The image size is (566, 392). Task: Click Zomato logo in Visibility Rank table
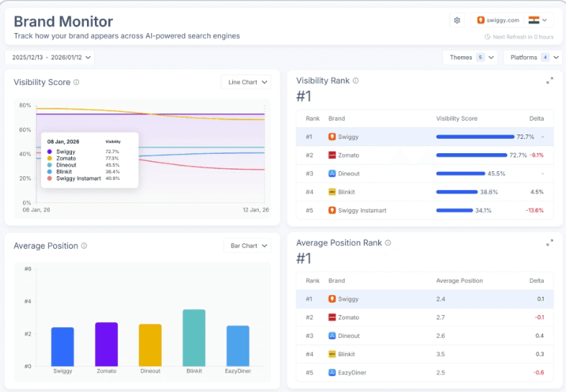click(x=332, y=155)
